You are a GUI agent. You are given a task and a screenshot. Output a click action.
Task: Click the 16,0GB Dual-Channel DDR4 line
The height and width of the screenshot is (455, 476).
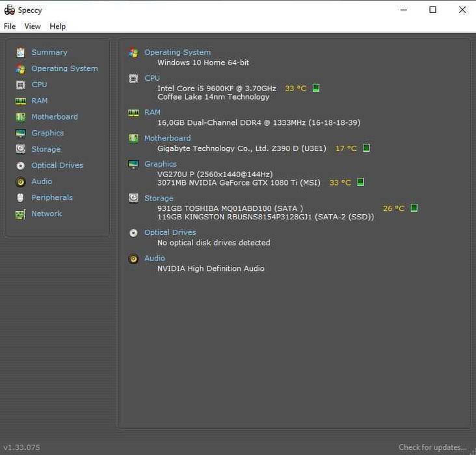point(259,123)
